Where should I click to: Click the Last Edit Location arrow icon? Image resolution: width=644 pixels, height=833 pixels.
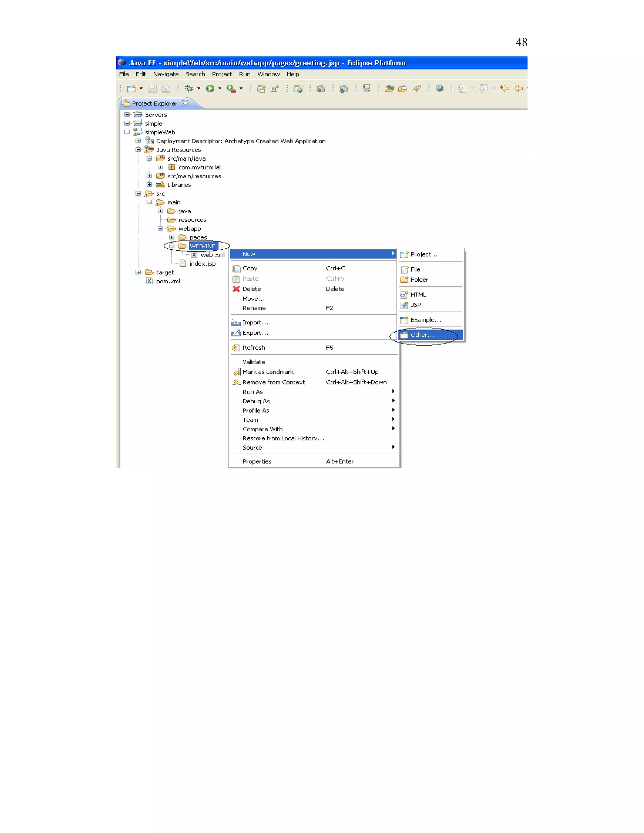[504, 89]
